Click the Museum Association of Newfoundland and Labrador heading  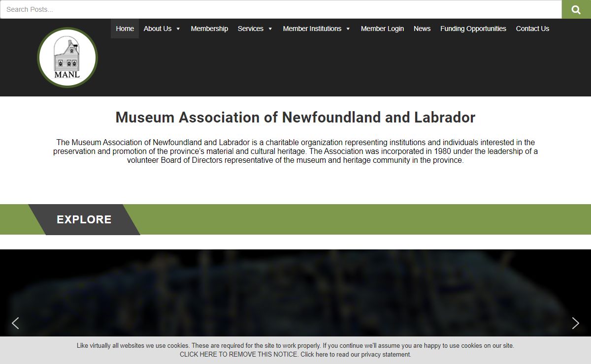point(295,118)
